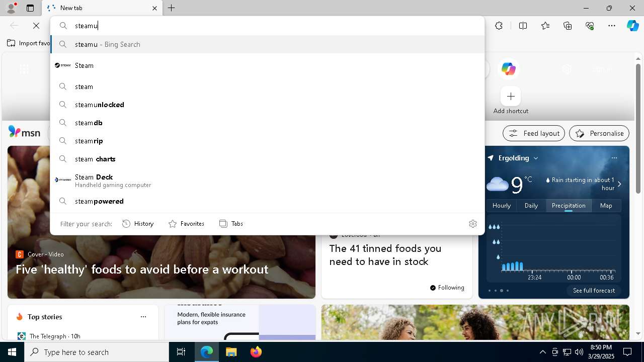Open the Extensions icon

[499, 26]
